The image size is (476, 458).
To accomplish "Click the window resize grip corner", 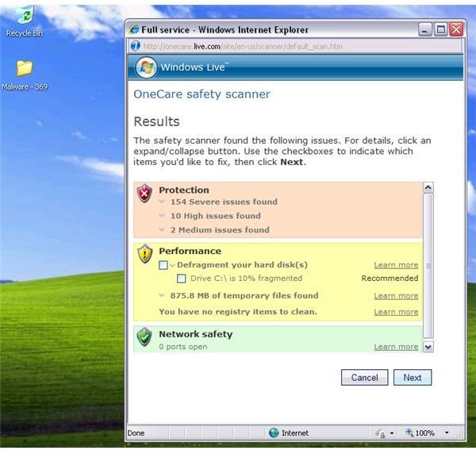I will pyautogui.click(x=462, y=436).
